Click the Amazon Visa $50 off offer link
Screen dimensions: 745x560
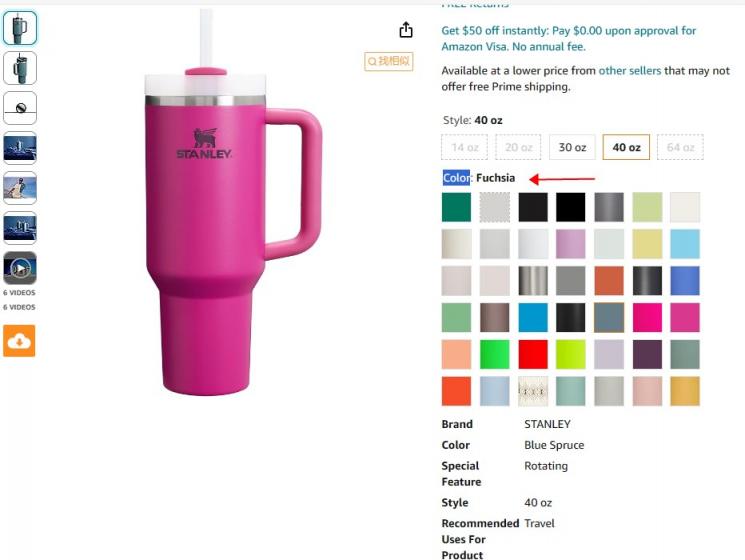(568, 38)
